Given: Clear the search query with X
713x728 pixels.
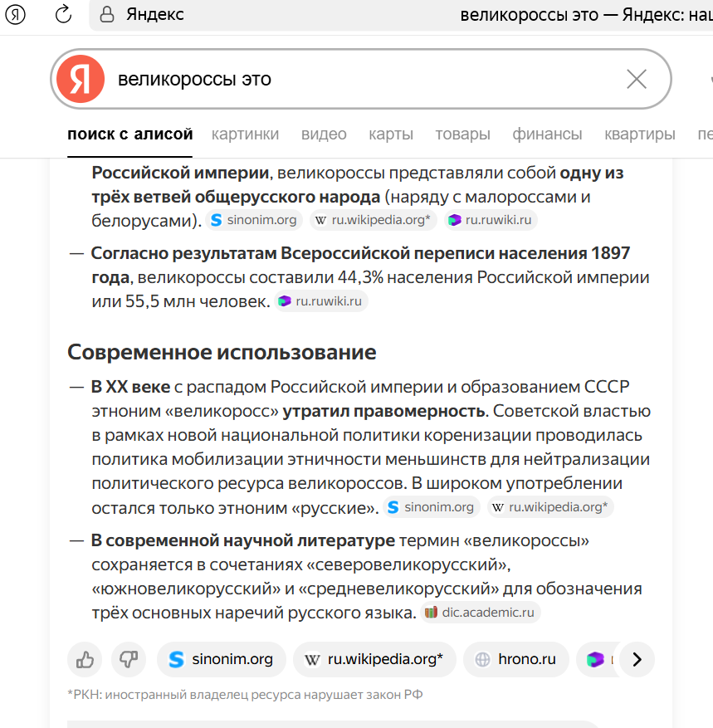Looking at the screenshot, I should (637, 79).
